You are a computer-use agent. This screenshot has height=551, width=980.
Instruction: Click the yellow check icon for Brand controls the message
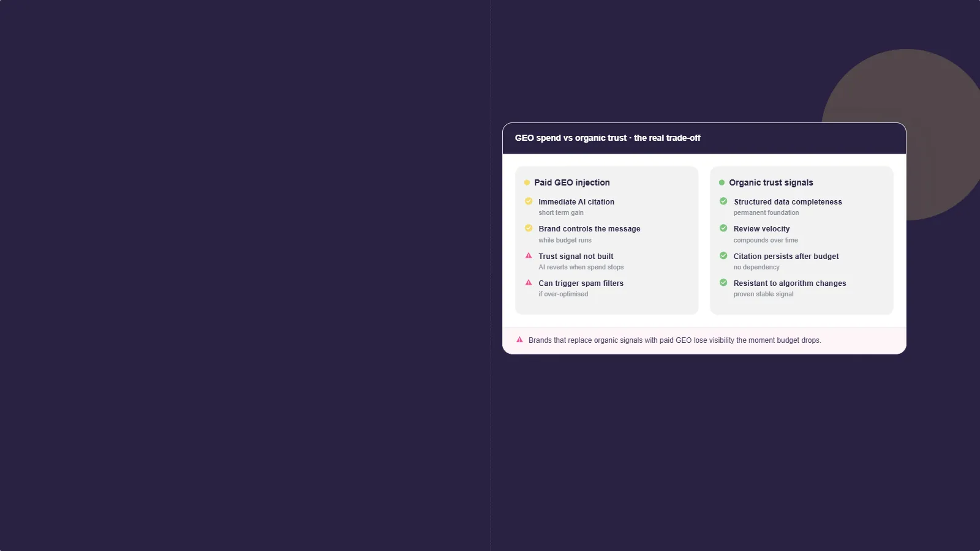click(529, 228)
